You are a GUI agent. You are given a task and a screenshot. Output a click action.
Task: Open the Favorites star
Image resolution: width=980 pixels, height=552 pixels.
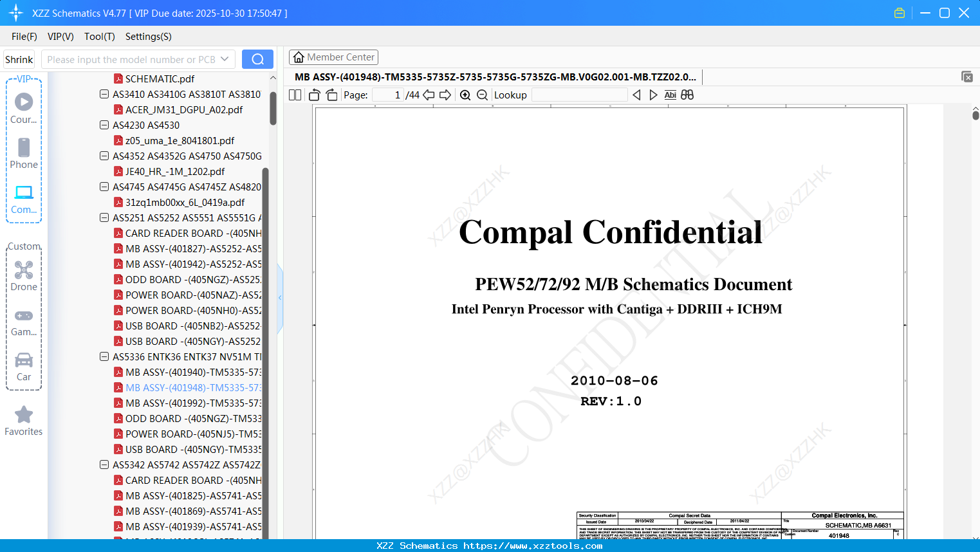[24, 421]
